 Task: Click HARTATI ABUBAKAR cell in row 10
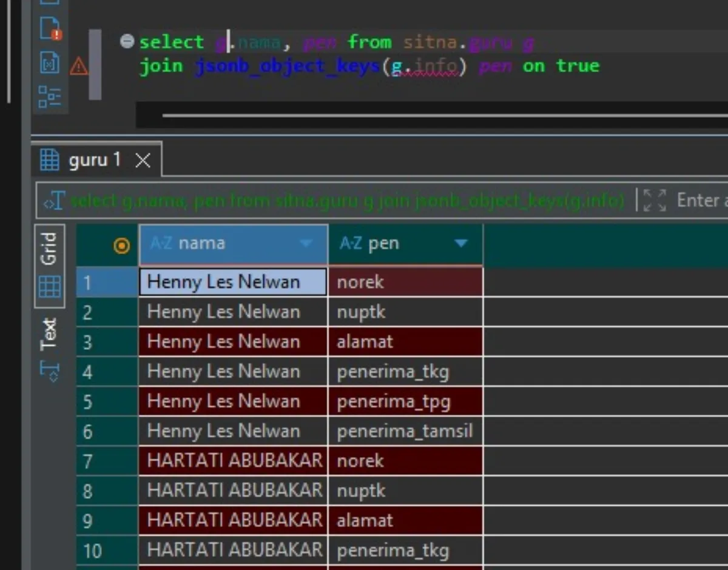[x=234, y=551]
